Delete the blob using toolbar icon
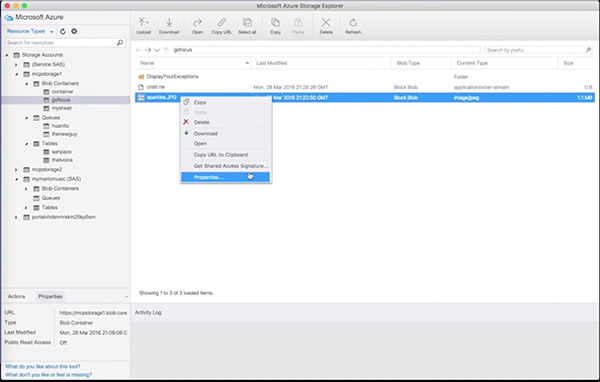Screen dimensions: 600x382 pos(326,26)
